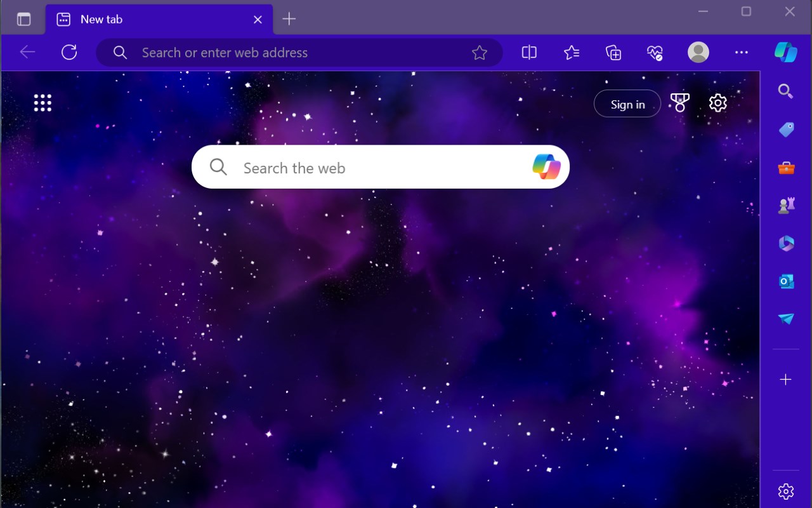Add this page to favorites star
The image size is (812, 508).
(480, 53)
